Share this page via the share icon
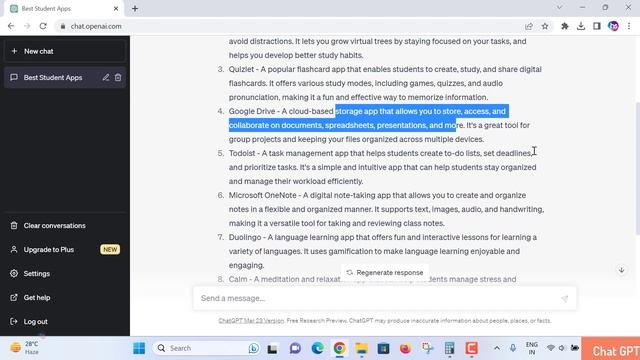Screen dimensions: 640x360 click(x=529, y=26)
